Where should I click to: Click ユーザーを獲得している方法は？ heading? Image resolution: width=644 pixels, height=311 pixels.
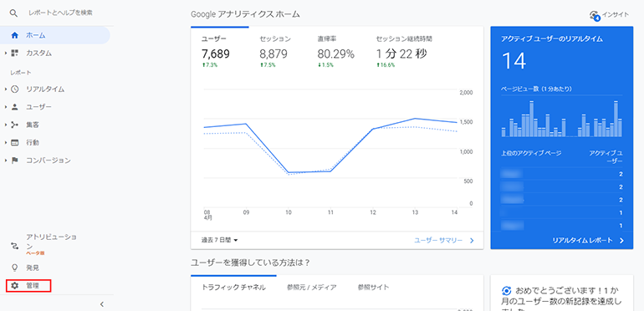250,263
